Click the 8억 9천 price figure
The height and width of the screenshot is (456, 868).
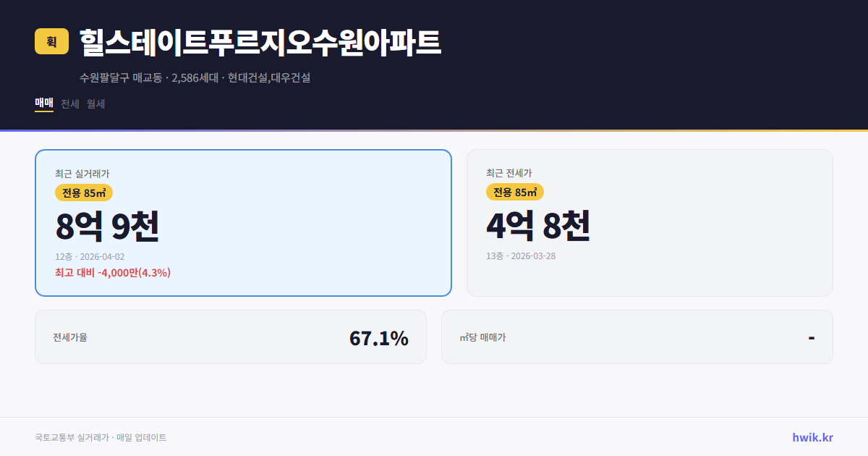coord(109,227)
